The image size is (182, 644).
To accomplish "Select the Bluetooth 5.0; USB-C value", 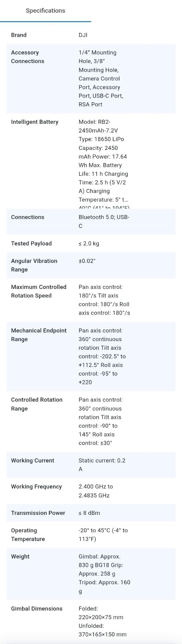I will click(x=104, y=221).
